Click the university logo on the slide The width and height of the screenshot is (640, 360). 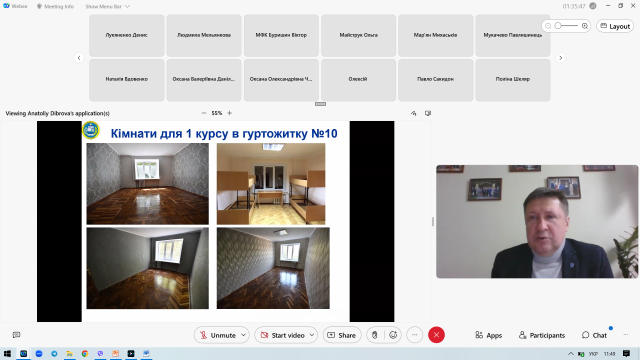point(91,131)
